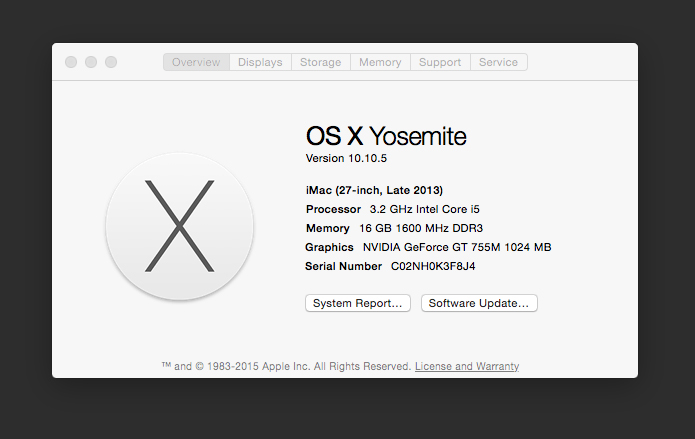Click the Processor label
The height and width of the screenshot is (439, 695).
tap(333, 209)
